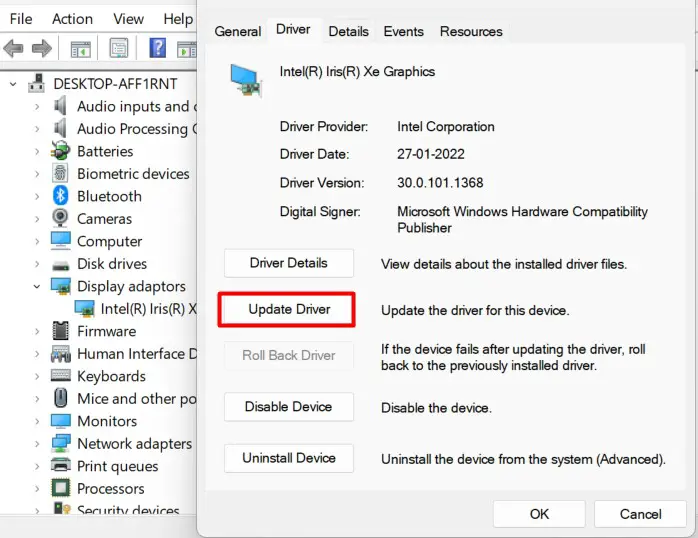Click the driver version value 30.0.101.1368
698x538 pixels.
(440, 182)
